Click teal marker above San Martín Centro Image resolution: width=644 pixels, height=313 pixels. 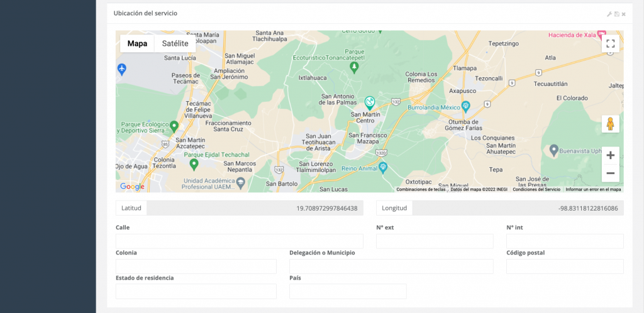(370, 102)
